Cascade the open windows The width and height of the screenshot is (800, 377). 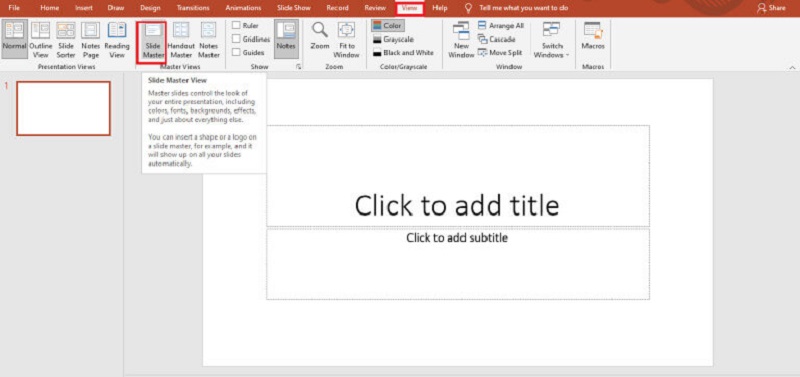(496, 39)
